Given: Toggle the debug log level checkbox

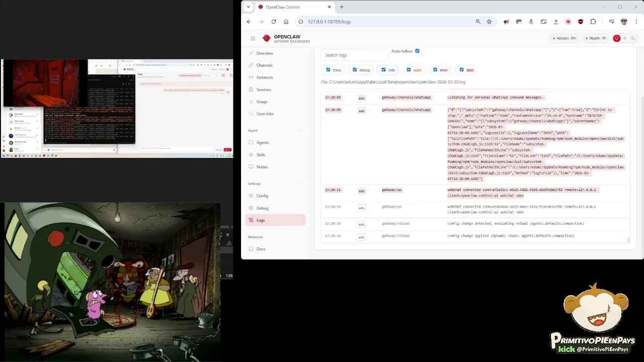Looking at the screenshot, I should 355,70.
